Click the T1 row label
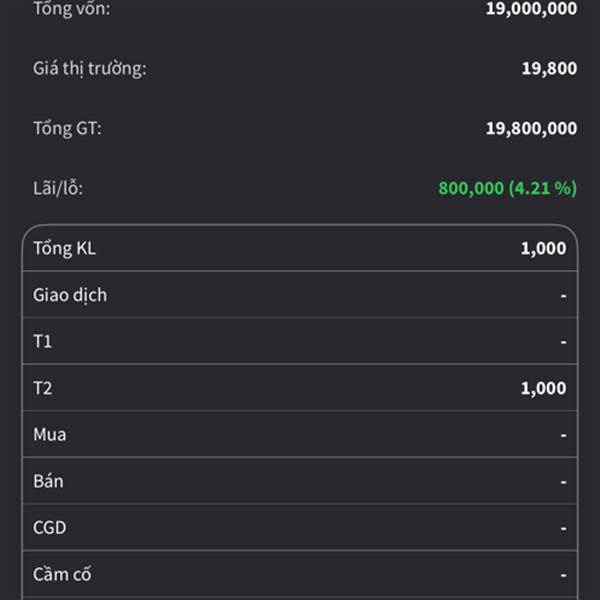 [x=43, y=342]
